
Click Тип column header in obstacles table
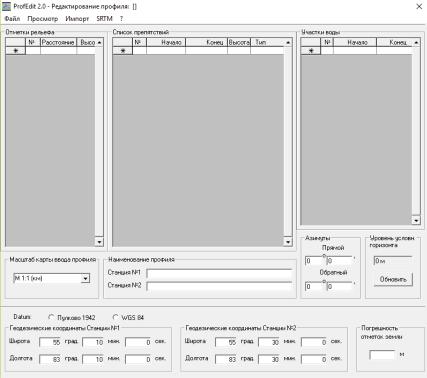[x=267, y=42]
